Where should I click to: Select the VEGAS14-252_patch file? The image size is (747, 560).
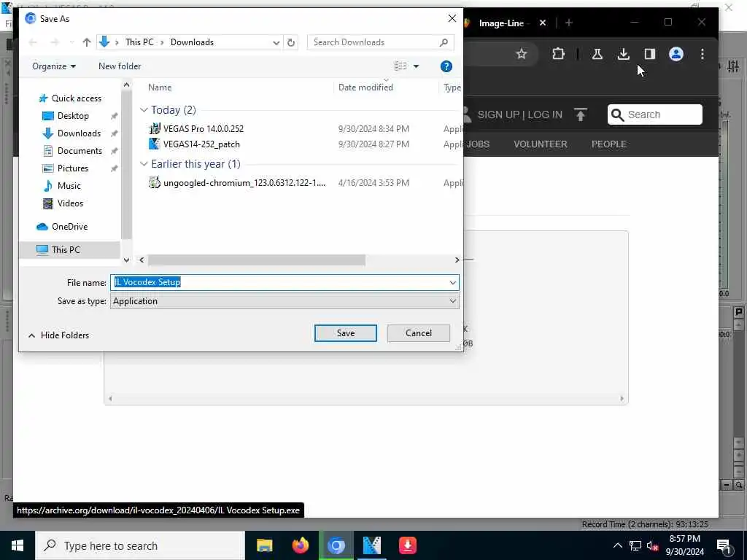click(x=201, y=144)
